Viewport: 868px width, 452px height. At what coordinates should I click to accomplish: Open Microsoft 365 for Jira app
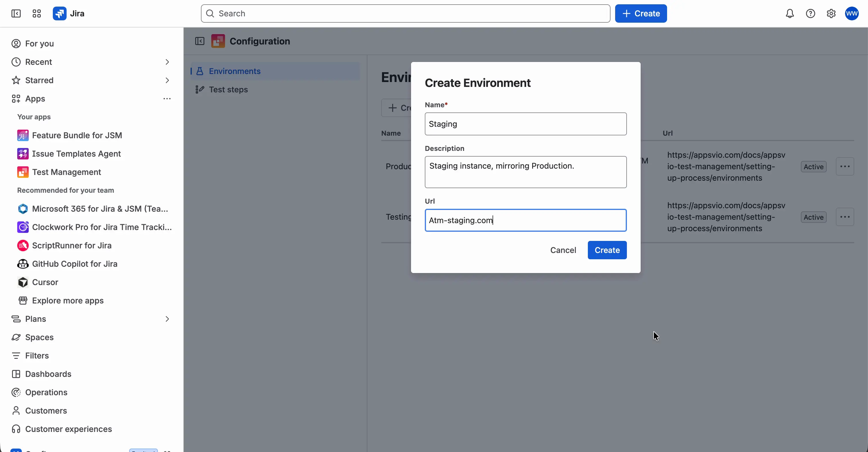[92, 209]
